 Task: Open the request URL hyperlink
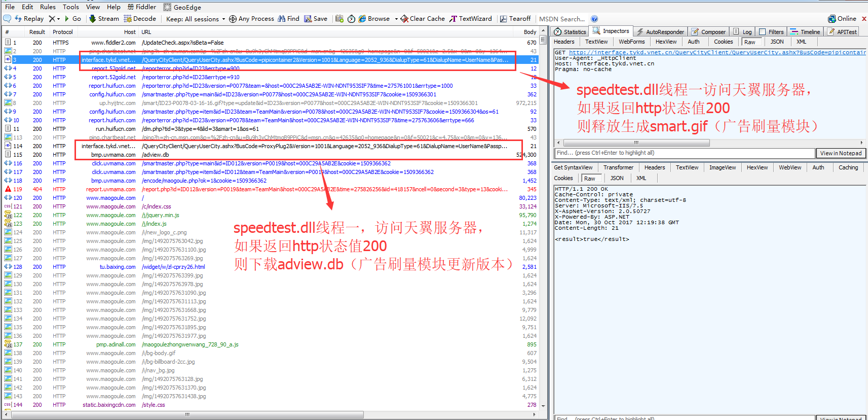pos(717,52)
